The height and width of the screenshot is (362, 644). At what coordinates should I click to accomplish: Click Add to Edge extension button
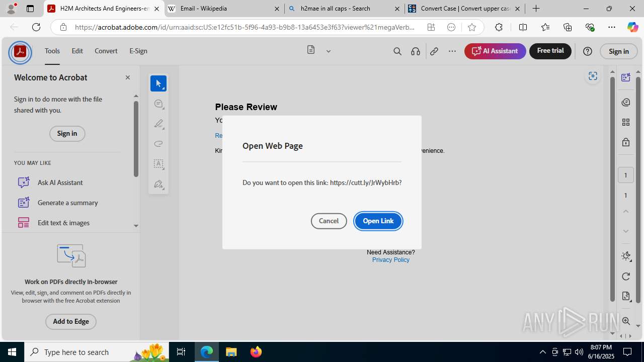(x=71, y=322)
